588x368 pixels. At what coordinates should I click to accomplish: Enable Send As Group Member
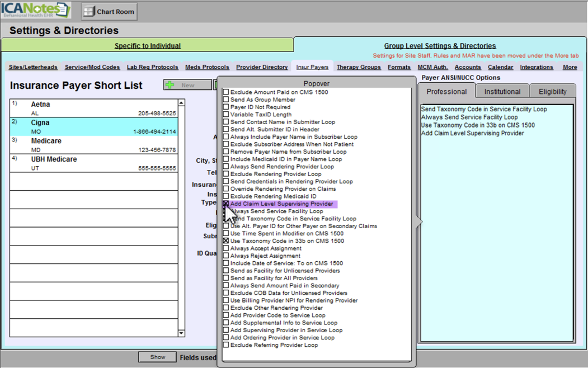[x=225, y=100]
